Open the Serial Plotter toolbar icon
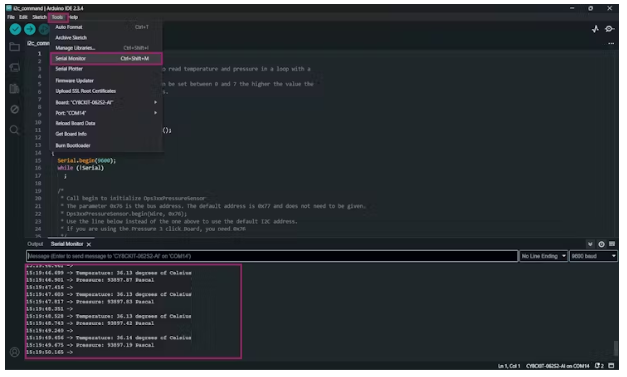 coord(595,29)
